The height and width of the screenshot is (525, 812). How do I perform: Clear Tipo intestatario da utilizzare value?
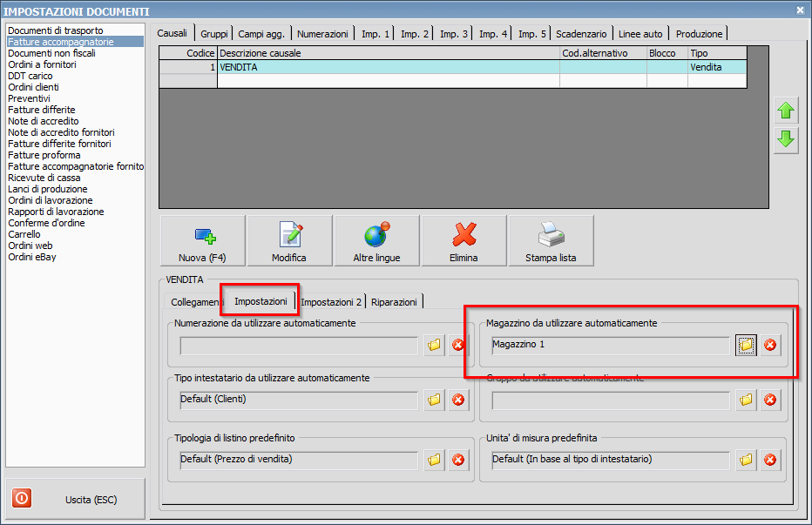click(x=458, y=400)
